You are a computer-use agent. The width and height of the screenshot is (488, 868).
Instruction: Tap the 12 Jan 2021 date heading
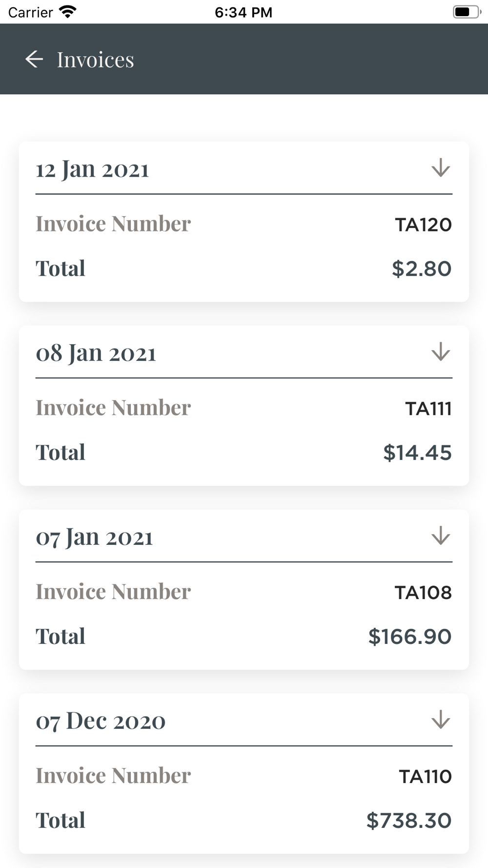point(92,169)
